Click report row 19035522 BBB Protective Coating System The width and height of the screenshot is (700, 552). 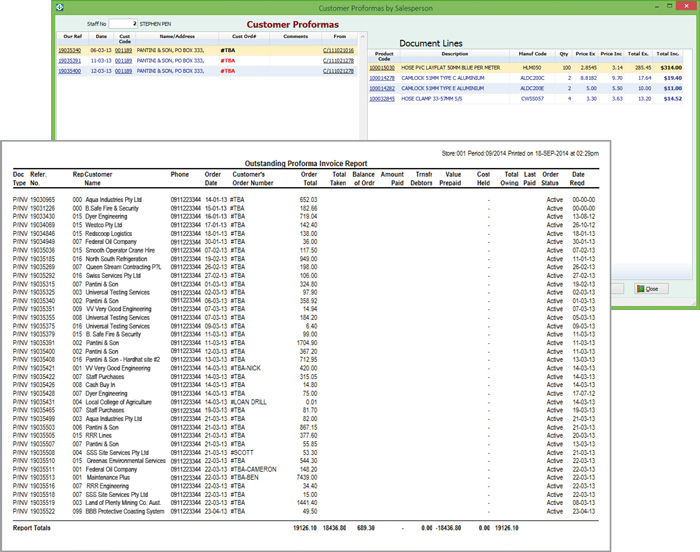(x=304, y=511)
